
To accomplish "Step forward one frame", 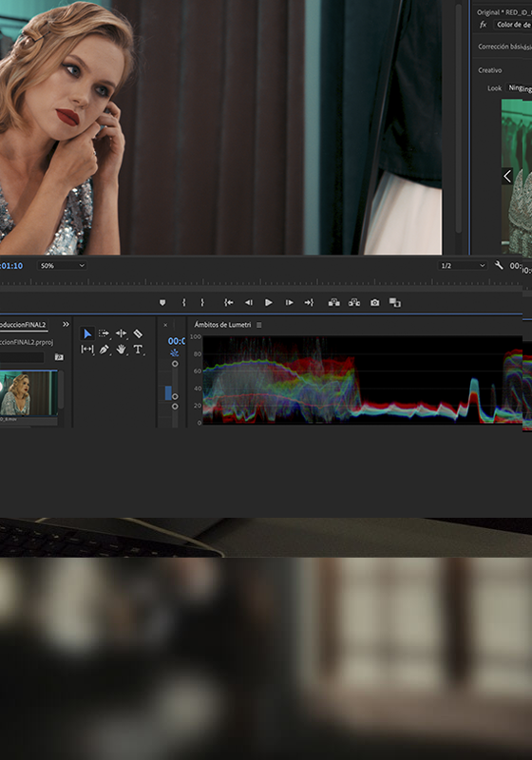I will tap(289, 302).
